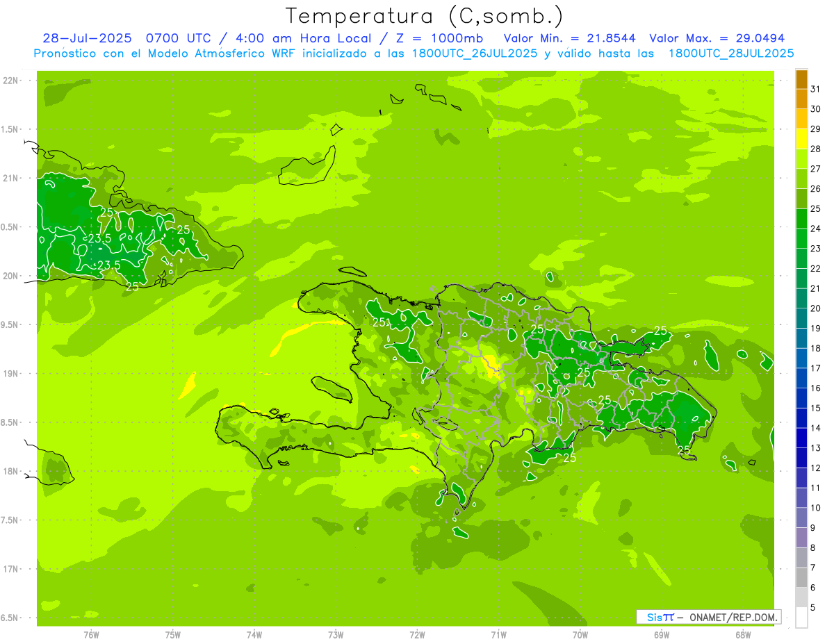Click the '68W' longitude axis label
The image size is (834, 644).
pos(743,635)
